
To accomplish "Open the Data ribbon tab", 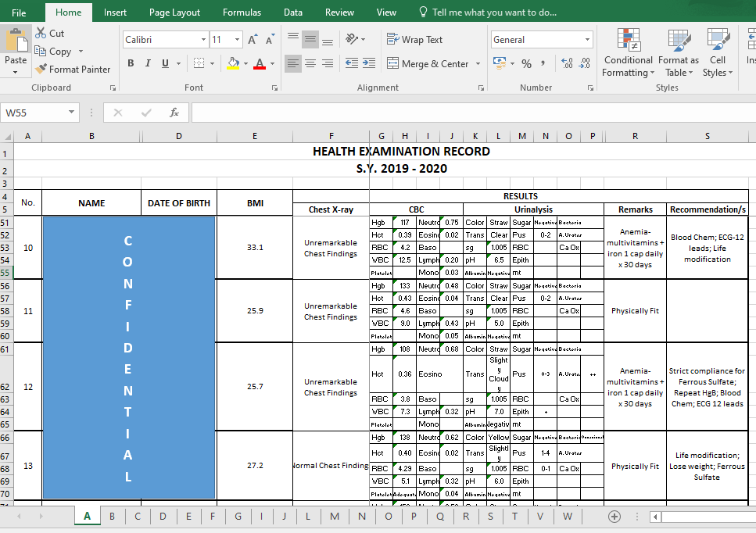I will pos(293,13).
